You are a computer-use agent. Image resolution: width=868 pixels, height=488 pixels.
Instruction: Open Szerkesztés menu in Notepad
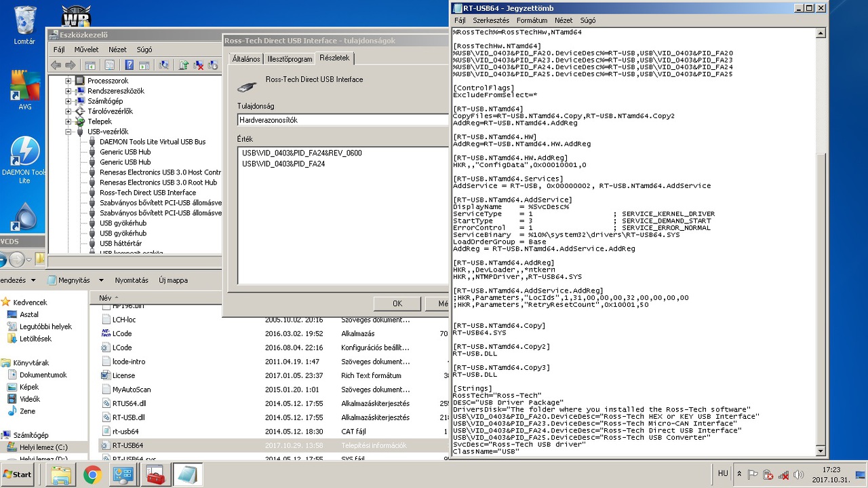click(x=491, y=21)
